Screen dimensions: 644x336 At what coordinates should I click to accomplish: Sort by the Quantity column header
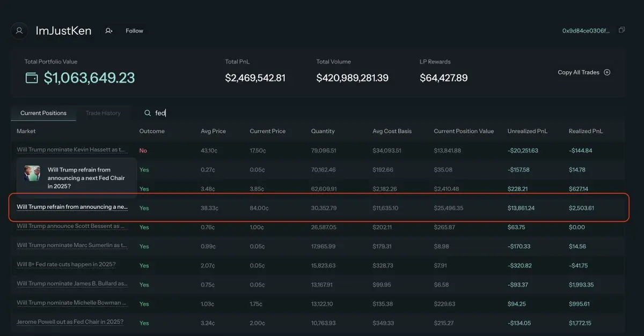(323, 131)
